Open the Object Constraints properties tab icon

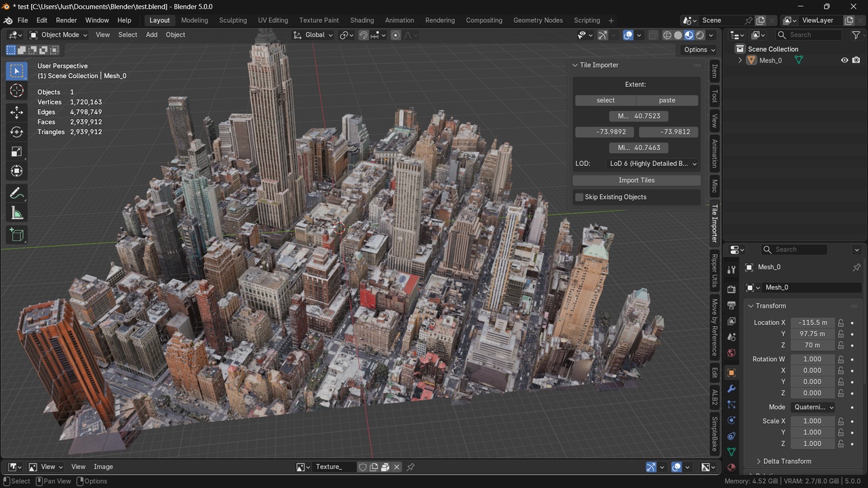pyautogui.click(x=731, y=436)
